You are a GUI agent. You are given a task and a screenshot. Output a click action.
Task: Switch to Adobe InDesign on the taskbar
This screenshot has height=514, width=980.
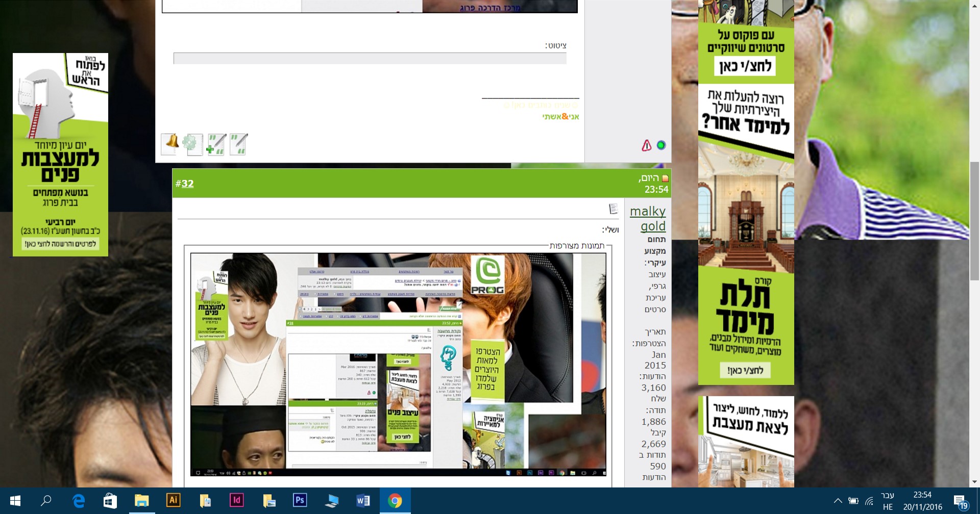237,501
